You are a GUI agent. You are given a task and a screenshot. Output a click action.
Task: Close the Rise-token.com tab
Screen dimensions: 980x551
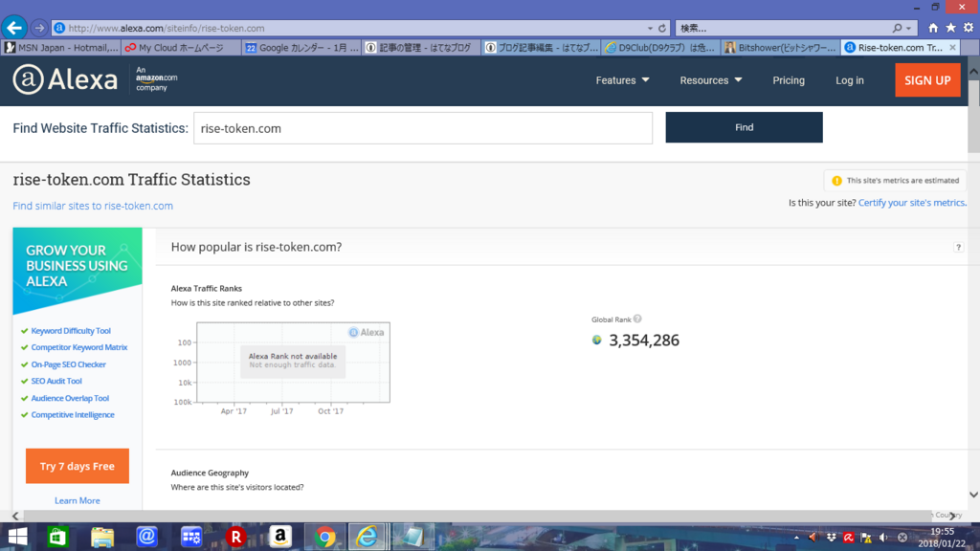tap(952, 48)
